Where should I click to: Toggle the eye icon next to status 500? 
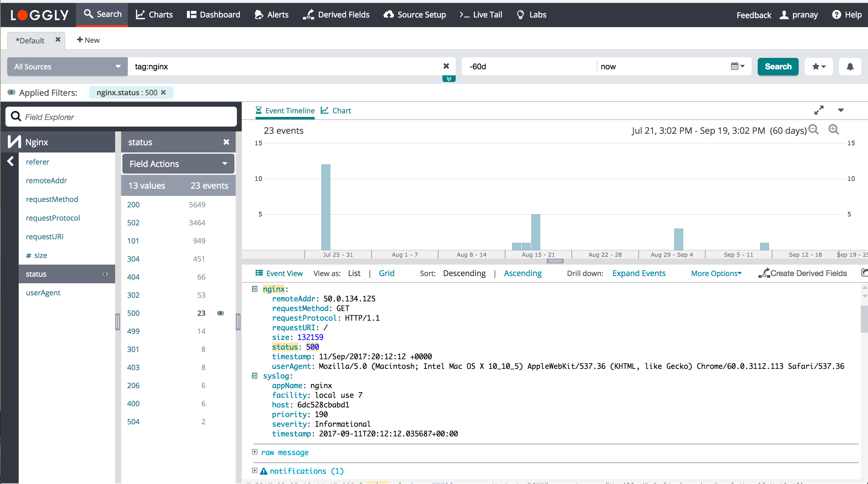(x=221, y=313)
